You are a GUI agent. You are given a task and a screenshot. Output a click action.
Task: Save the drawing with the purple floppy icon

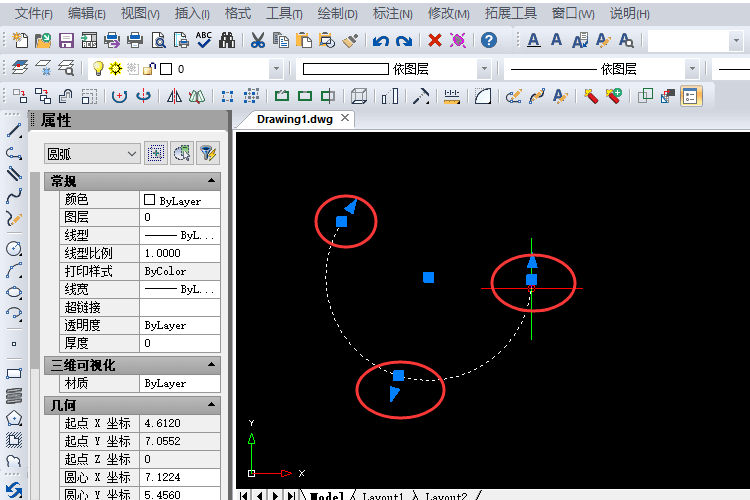point(66,40)
